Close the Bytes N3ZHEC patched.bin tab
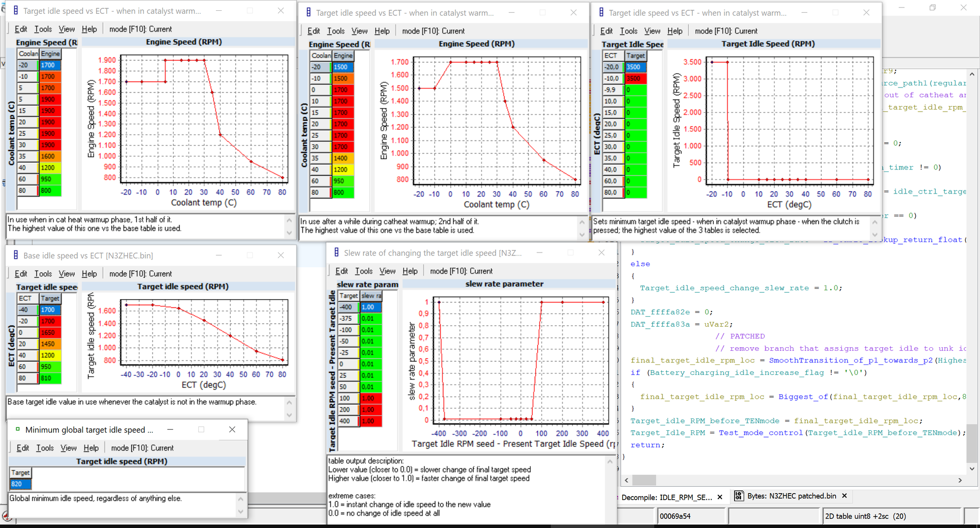The height and width of the screenshot is (528, 980). [844, 496]
